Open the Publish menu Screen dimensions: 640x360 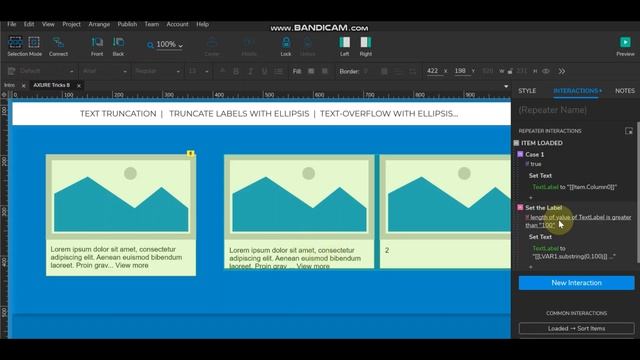[127, 24]
